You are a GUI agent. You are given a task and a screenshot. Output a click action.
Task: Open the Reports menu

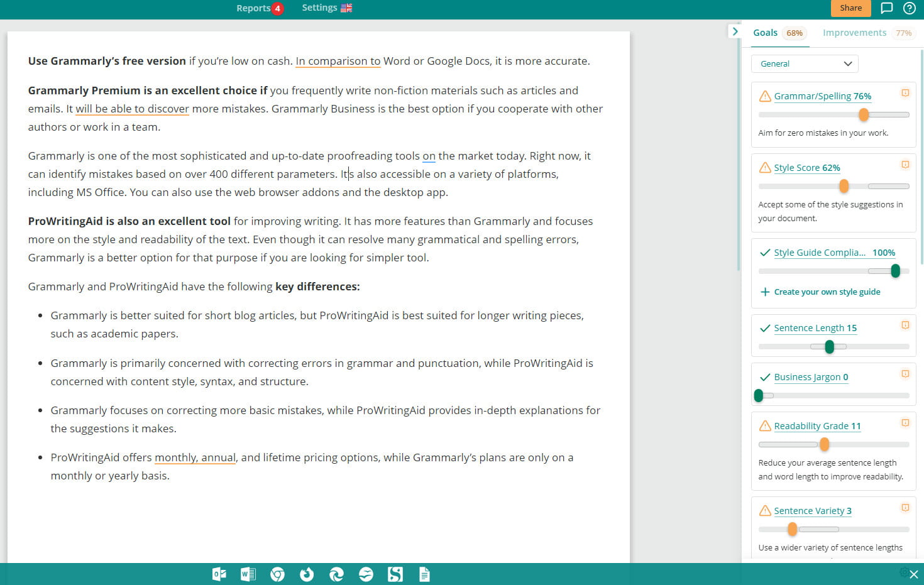click(x=253, y=8)
